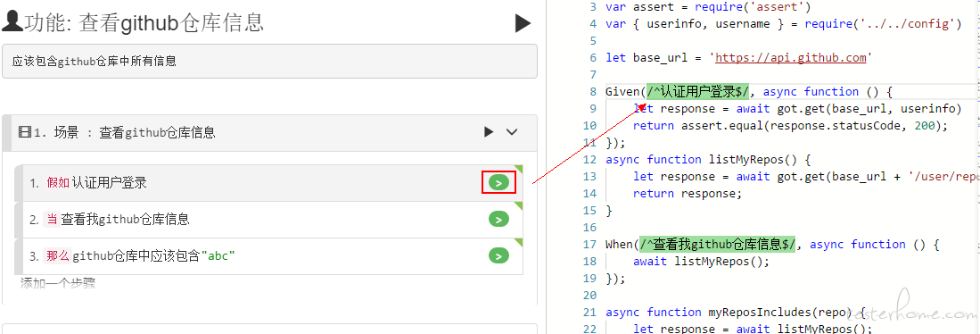The width and height of the screenshot is (980, 334).
Task: Click the description box 应该包含github仓库中所有信息
Action: click(x=269, y=62)
